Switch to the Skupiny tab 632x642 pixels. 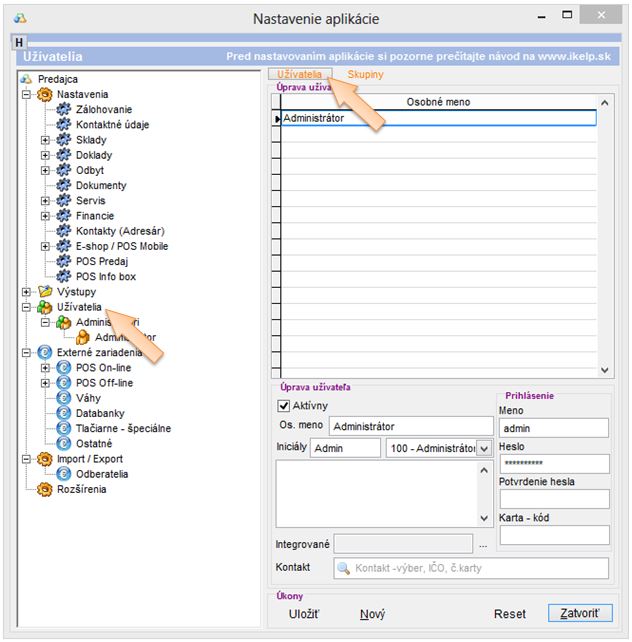tap(364, 75)
